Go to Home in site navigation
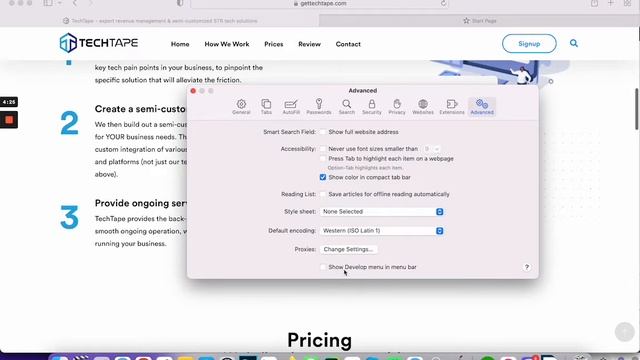This screenshot has height=360, width=640. pos(180,44)
